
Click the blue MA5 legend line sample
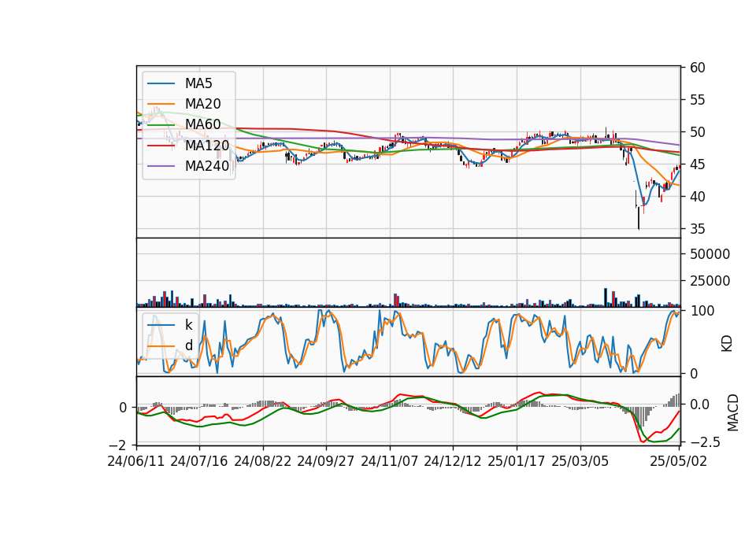click(161, 84)
